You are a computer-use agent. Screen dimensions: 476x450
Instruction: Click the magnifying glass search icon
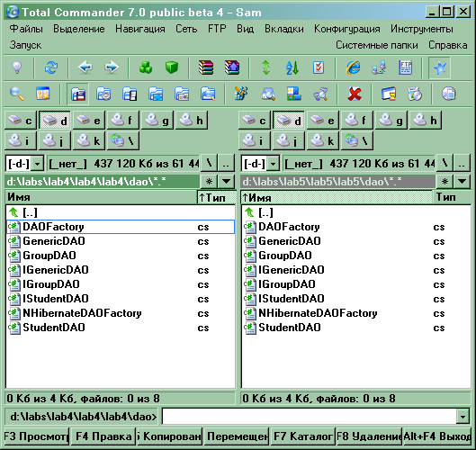(x=17, y=94)
